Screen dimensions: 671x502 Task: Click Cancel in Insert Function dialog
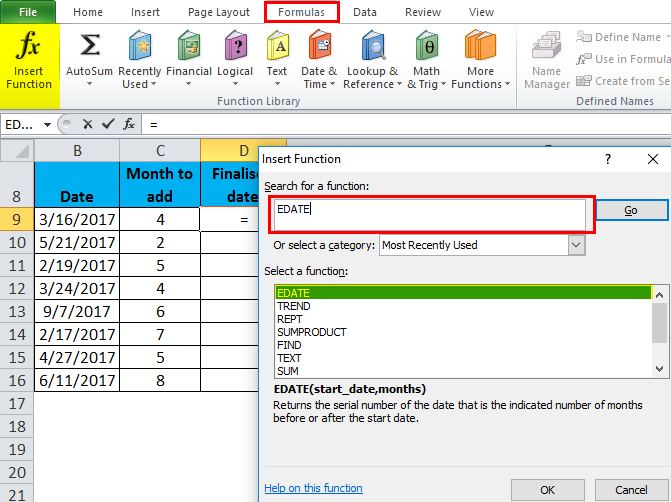coord(631,490)
